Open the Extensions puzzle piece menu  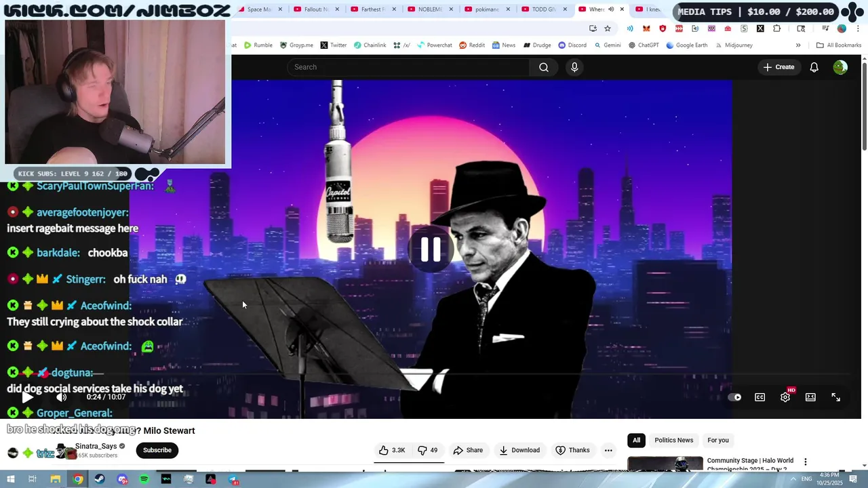coord(777,28)
